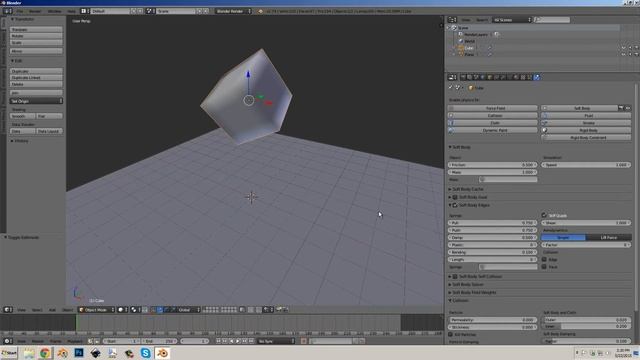Select the Cube item in the Outliner
The image size is (640, 360).
(x=469, y=48)
